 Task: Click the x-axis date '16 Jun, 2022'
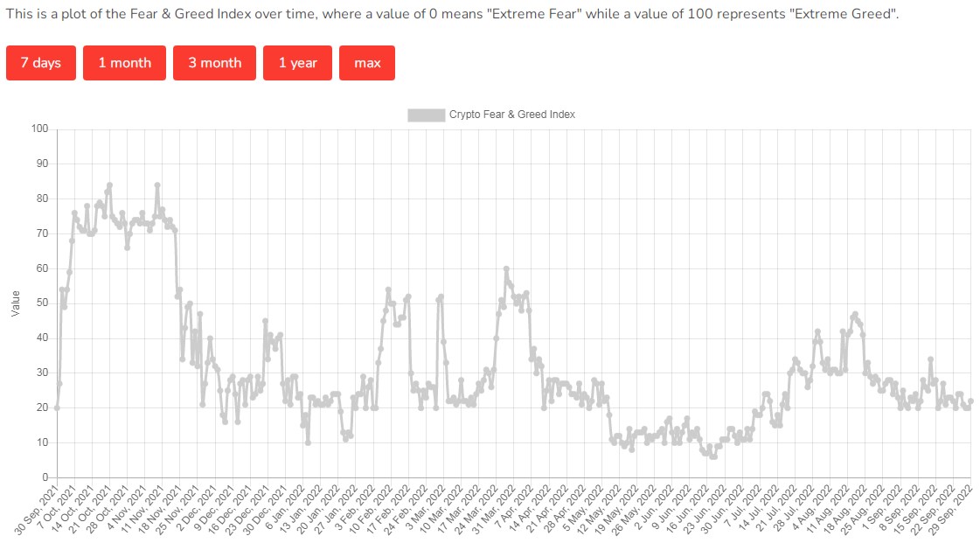click(687, 509)
